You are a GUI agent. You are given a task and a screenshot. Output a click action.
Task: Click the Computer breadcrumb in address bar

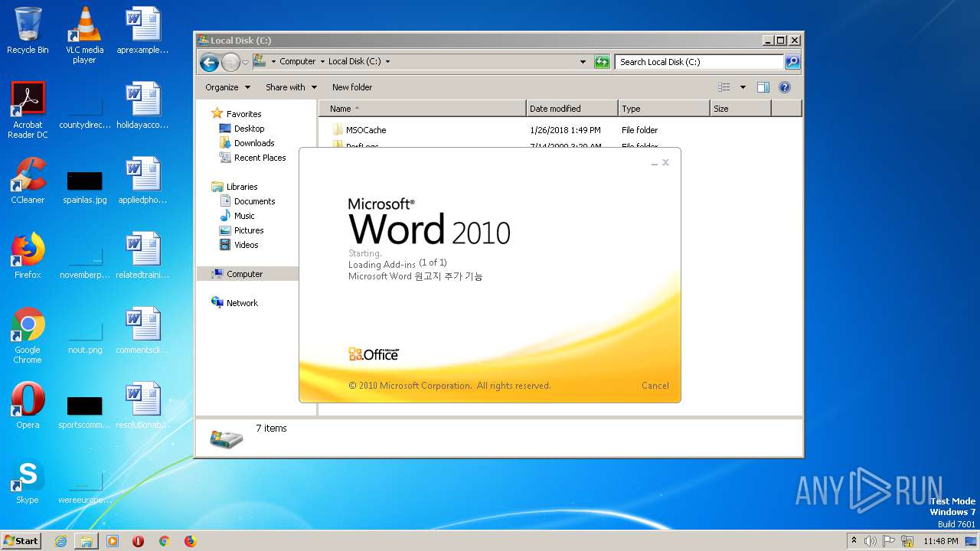coord(297,61)
